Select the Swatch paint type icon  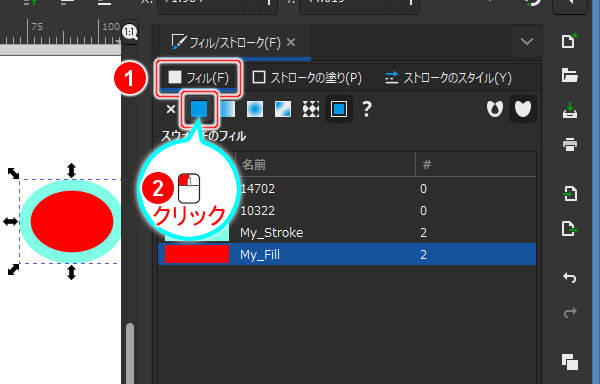pyautogui.click(x=339, y=109)
